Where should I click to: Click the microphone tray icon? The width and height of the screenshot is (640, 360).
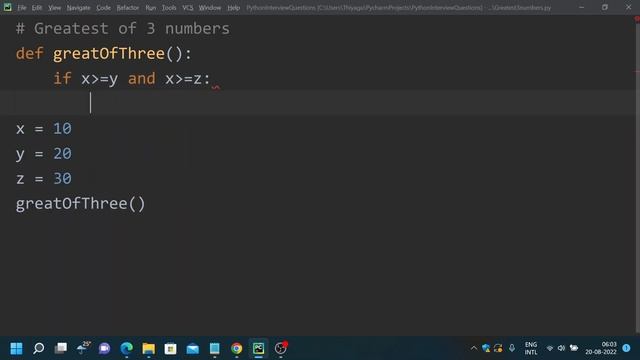pos(512,348)
